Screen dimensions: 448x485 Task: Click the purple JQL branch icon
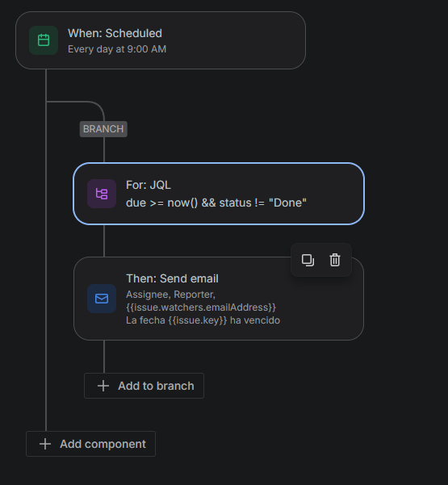pyautogui.click(x=102, y=194)
